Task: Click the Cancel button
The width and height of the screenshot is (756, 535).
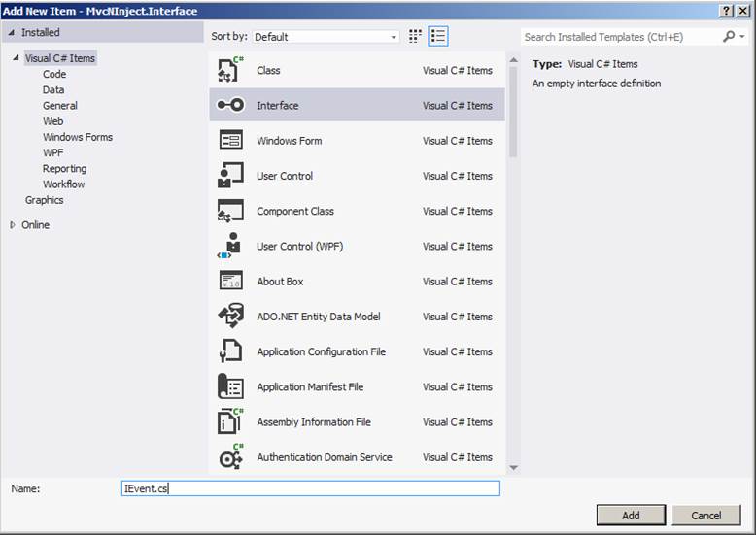Action: (x=705, y=516)
